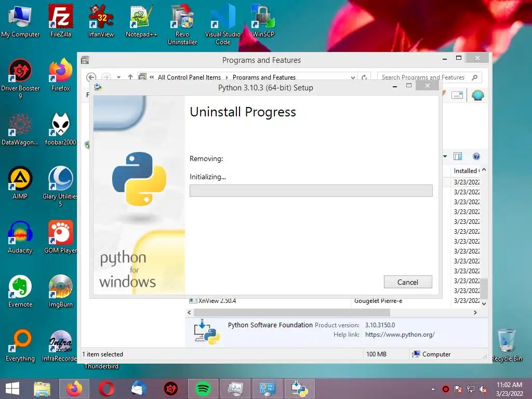Open recent locations dropdown arrow

119,77
